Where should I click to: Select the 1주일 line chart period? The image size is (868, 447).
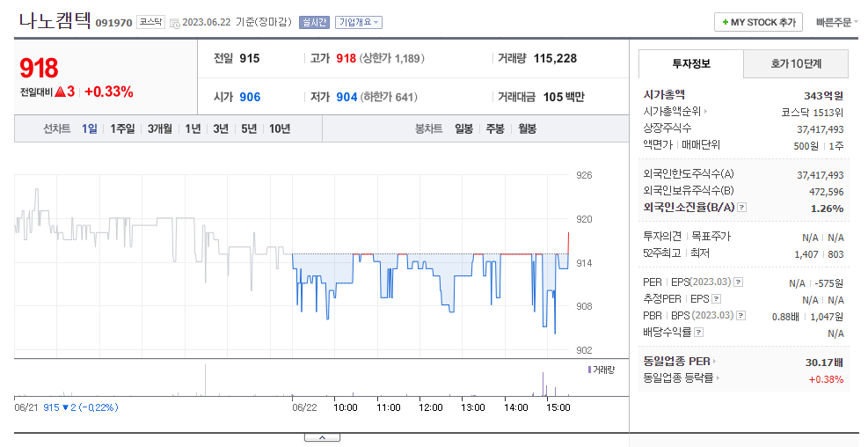point(122,128)
